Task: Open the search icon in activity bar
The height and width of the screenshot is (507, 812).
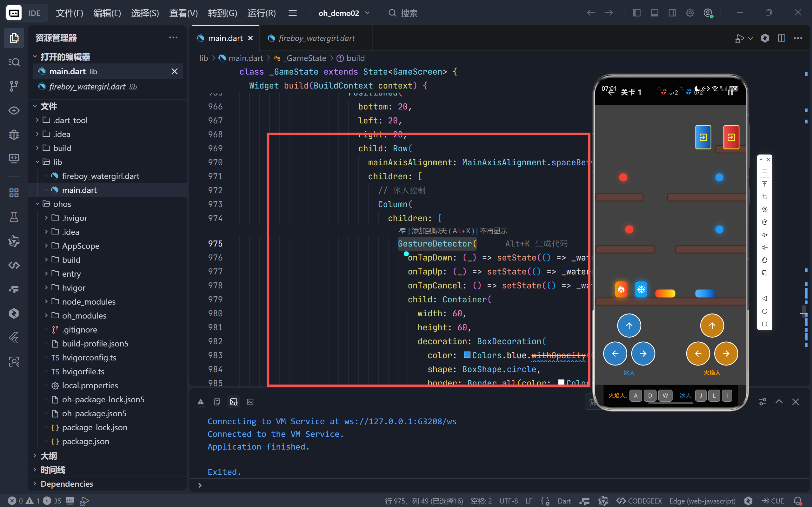Action: (14, 62)
